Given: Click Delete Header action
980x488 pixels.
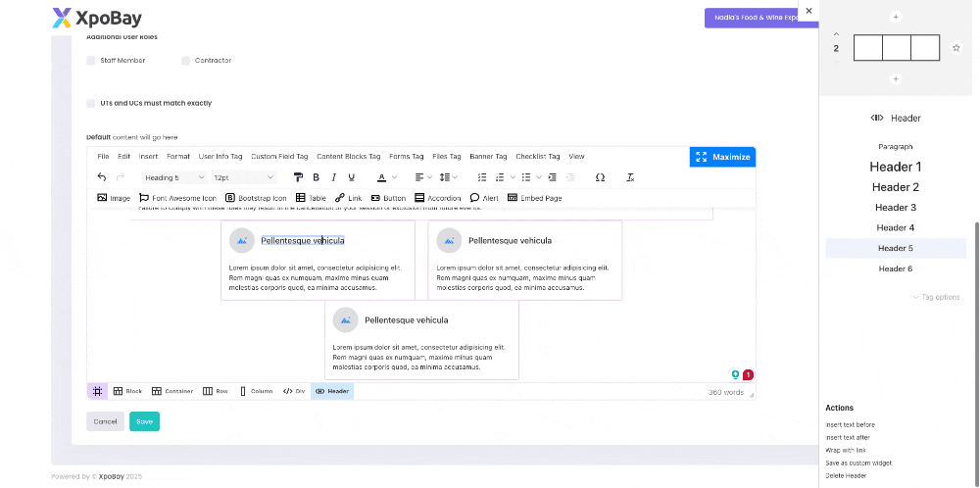Looking at the screenshot, I should 846,475.
